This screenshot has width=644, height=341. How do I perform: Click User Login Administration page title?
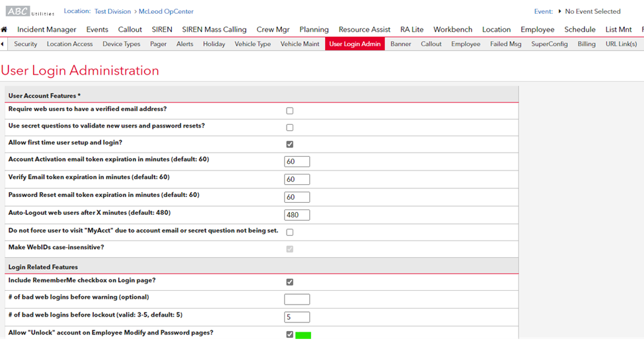coord(80,71)
